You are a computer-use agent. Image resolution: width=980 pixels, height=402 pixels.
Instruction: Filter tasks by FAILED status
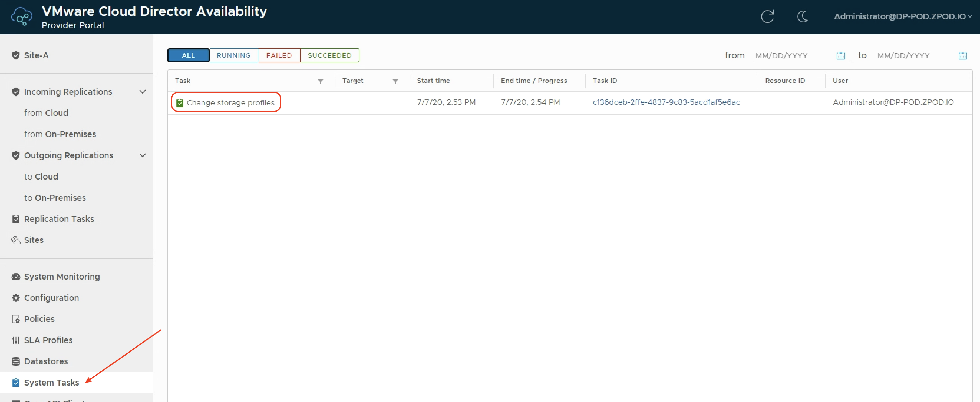coord(278,55)
